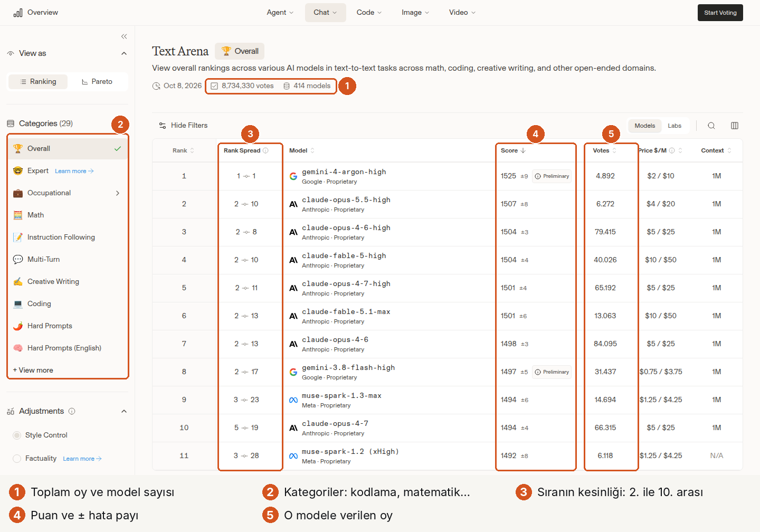This screenshot has height=532, width=760.
Task: Click the trophy Overall badge
Action: pyautogui.click(x=240, y=51)
